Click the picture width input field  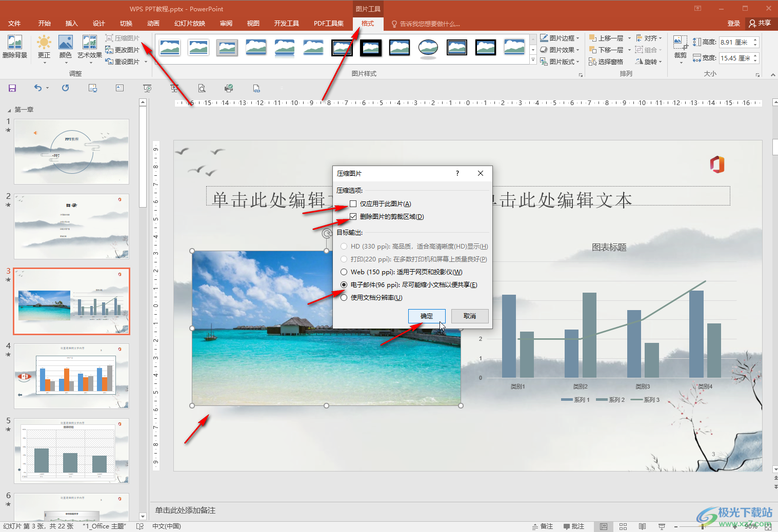[735, 58]
